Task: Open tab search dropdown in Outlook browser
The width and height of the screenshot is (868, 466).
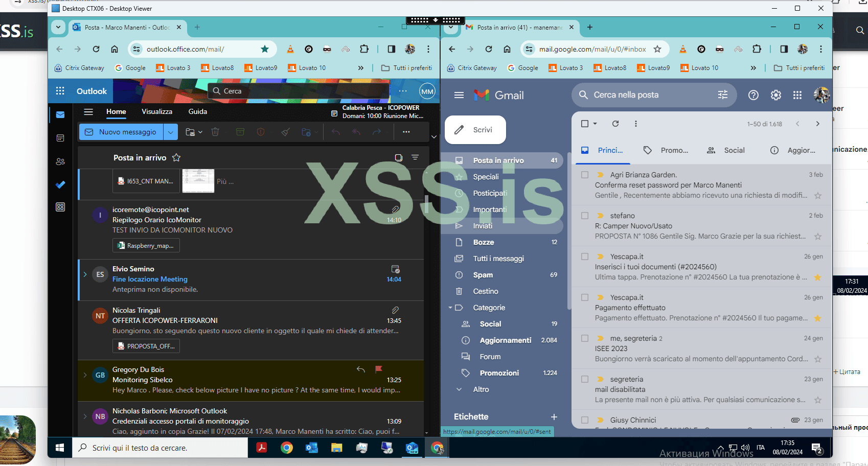Action: tap(58, 27)
